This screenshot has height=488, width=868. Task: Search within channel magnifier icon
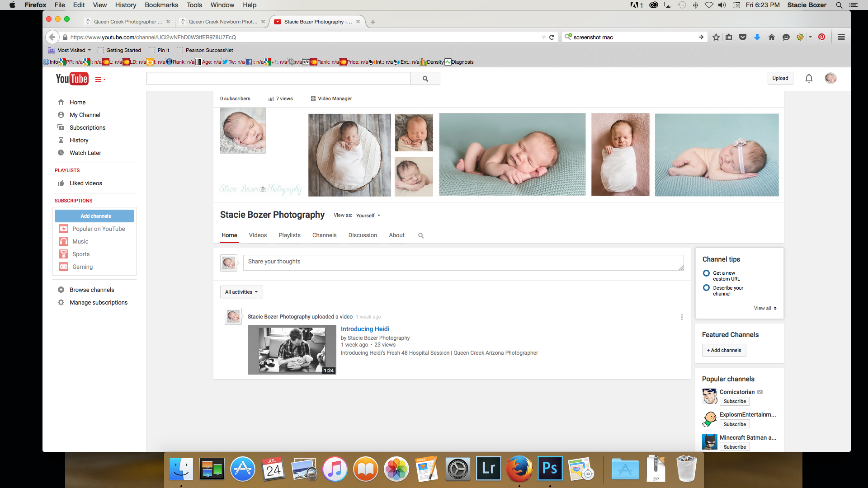tap(421, 235)
